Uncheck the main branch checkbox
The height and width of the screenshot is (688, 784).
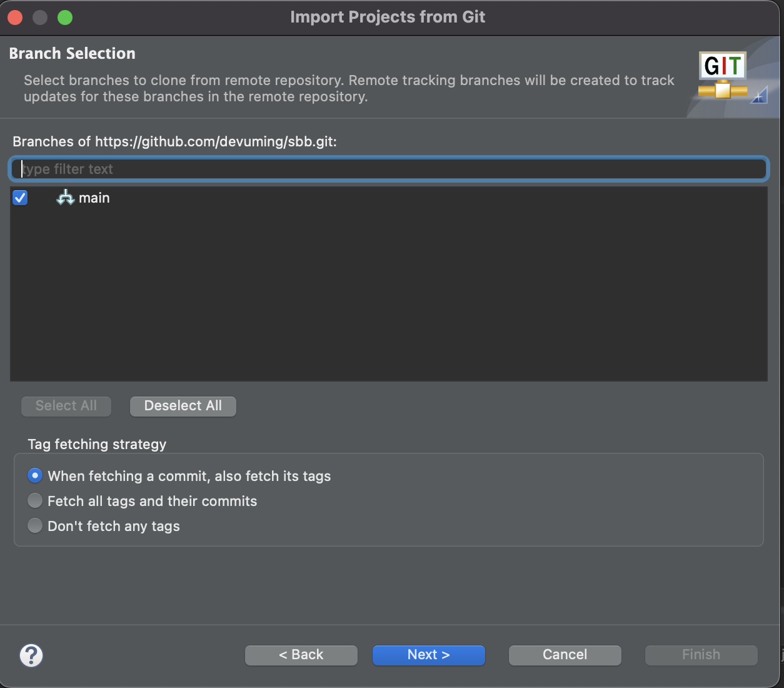20,198
